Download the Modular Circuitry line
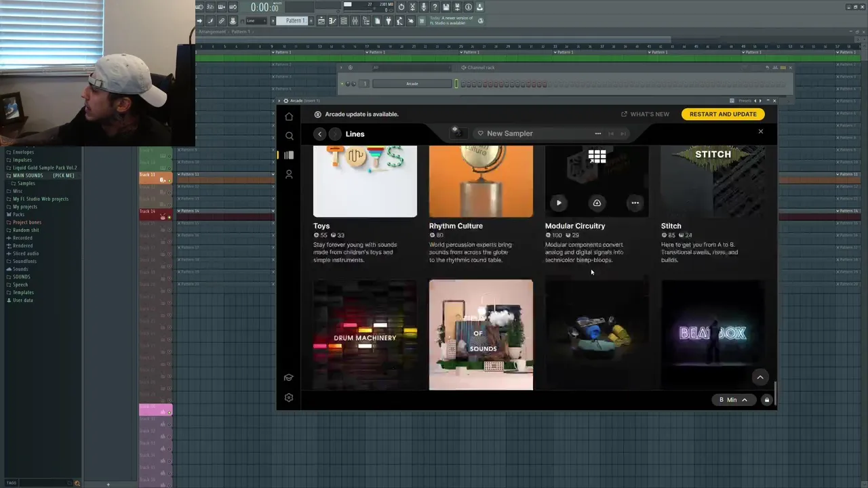 pos(597,203)
